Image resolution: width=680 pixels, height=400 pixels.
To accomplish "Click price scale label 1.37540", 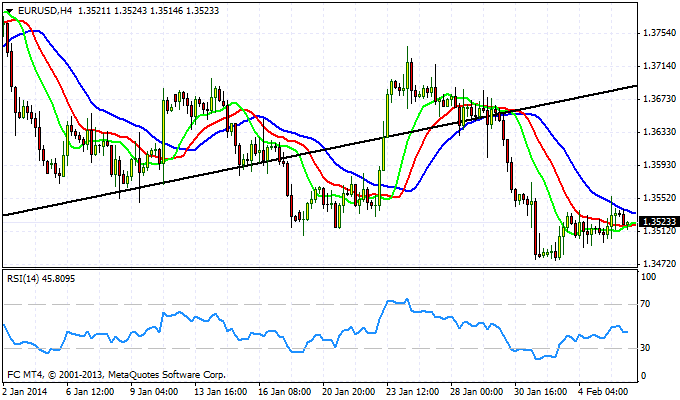I will (660, 33).
